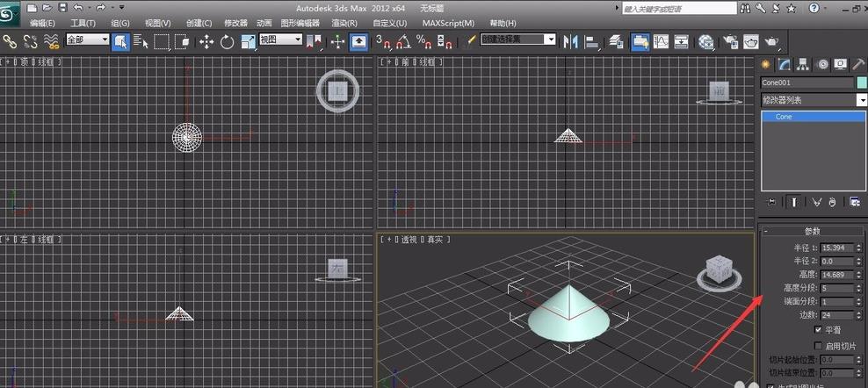Viewport: 868px width, 388px height.
Task: Click the Undo arrow icon
Action: [78, 8]
